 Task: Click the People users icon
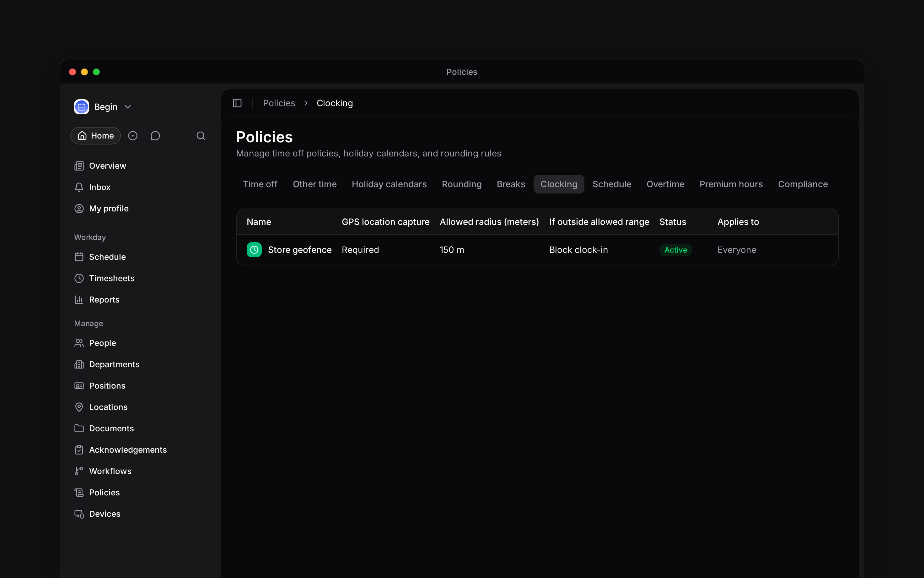79,343
